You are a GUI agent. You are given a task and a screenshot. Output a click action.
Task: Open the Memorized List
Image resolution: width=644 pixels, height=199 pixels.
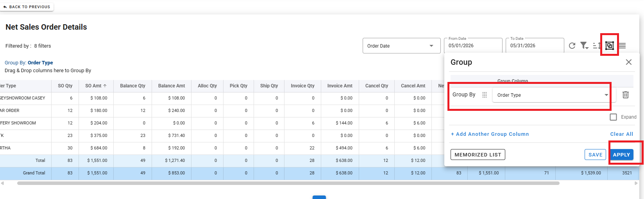click(x=478, y=155)
